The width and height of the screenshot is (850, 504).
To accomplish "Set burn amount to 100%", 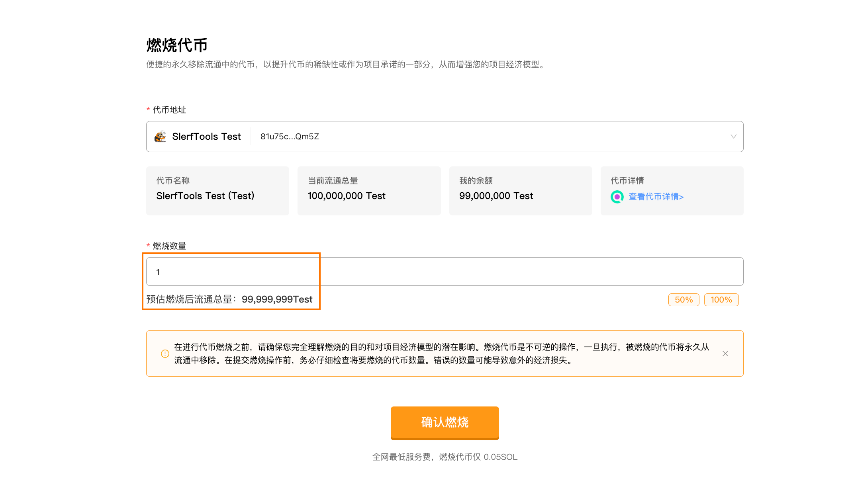I will [x=721, y=300].
